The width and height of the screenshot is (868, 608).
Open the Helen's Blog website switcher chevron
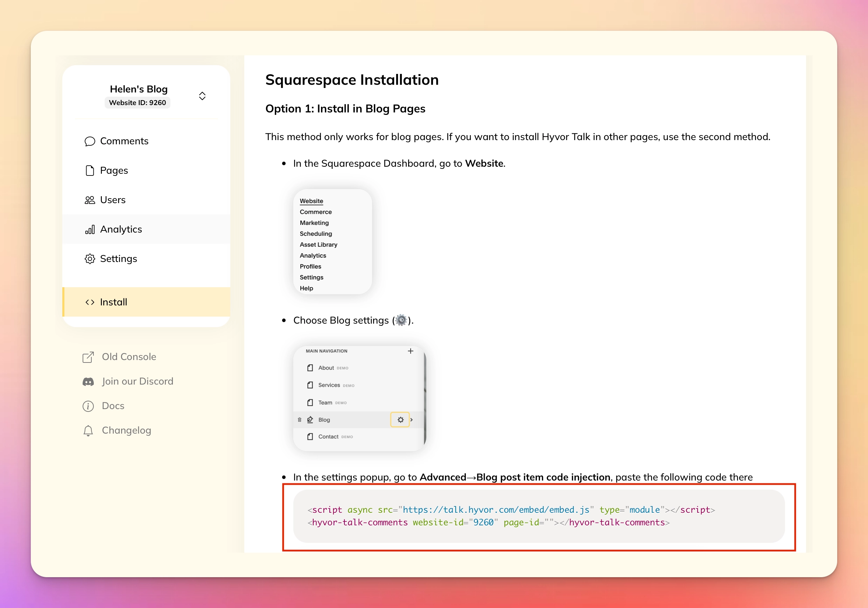(x=202, y=96)
